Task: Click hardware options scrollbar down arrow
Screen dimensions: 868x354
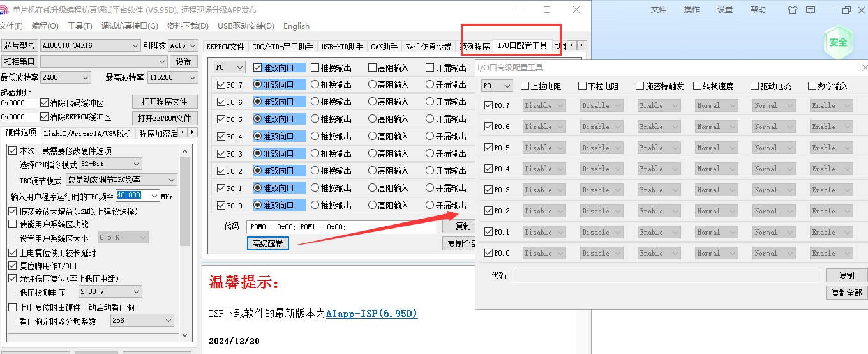Action: [185, 335]
